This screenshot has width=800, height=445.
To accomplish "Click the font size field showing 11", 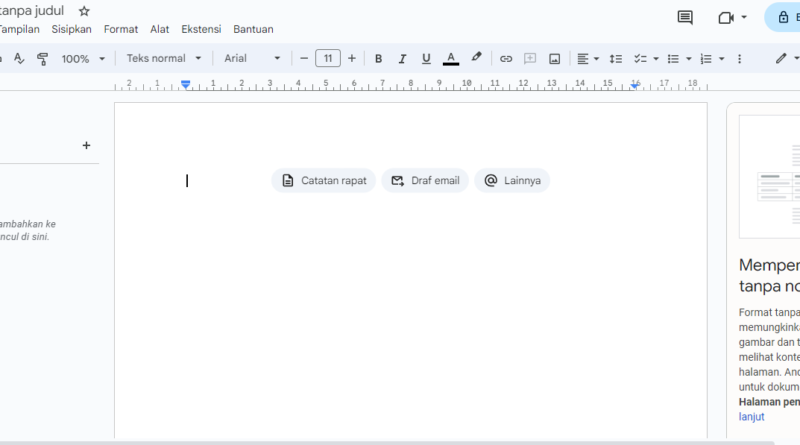I will coord(328,58).
